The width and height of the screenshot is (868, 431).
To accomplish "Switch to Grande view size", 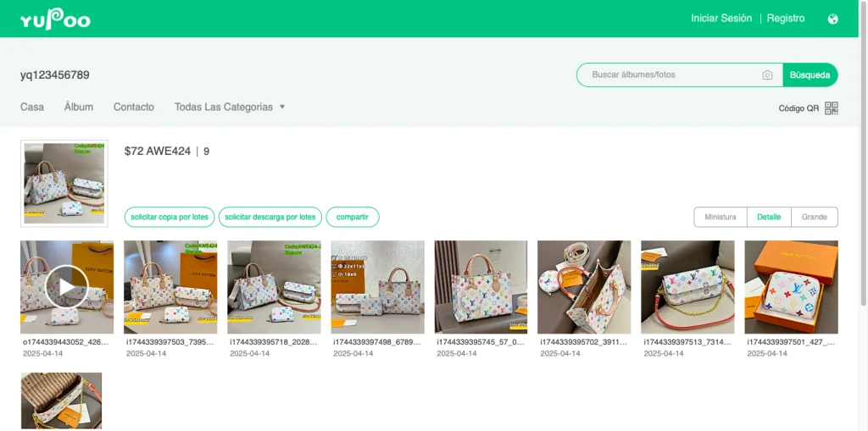I will (x=814, y=217).
